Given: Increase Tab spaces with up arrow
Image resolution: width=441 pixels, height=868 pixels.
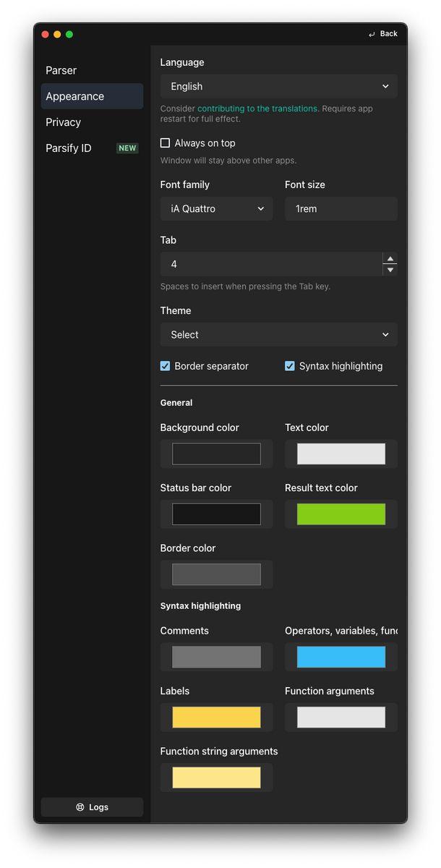Looking at the screenshot, I should (x=390, y=258).
